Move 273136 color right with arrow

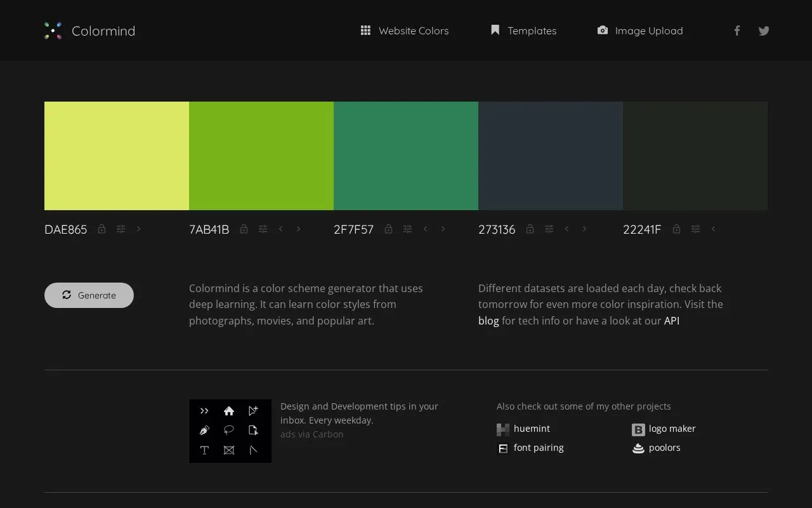coord(585,229)
